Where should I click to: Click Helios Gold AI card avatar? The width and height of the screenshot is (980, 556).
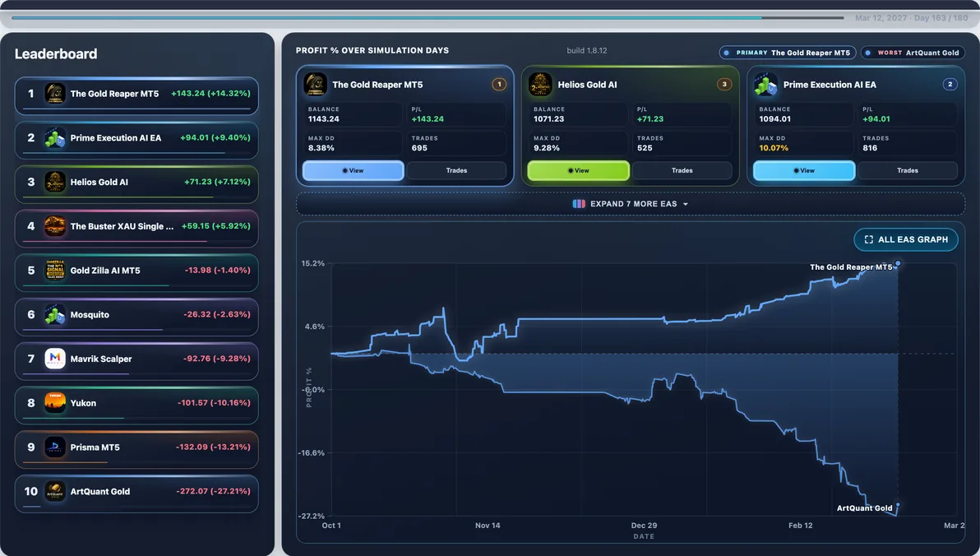click(540, 84)
